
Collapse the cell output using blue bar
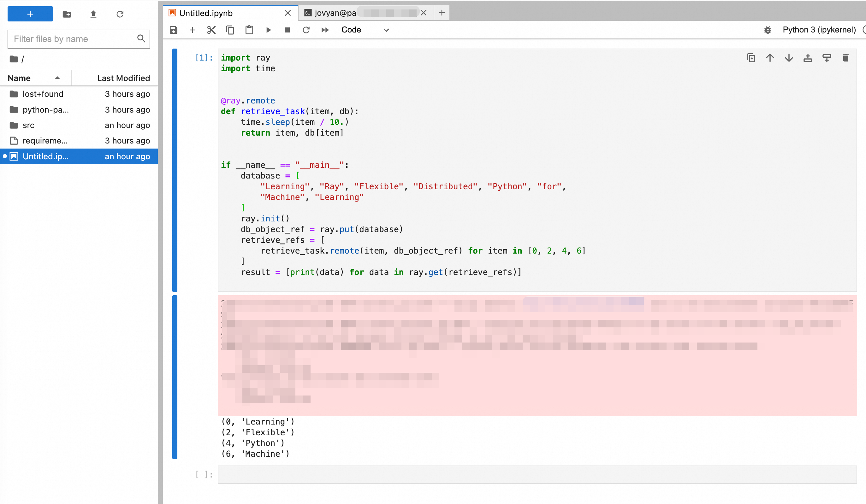click(175, 377)
